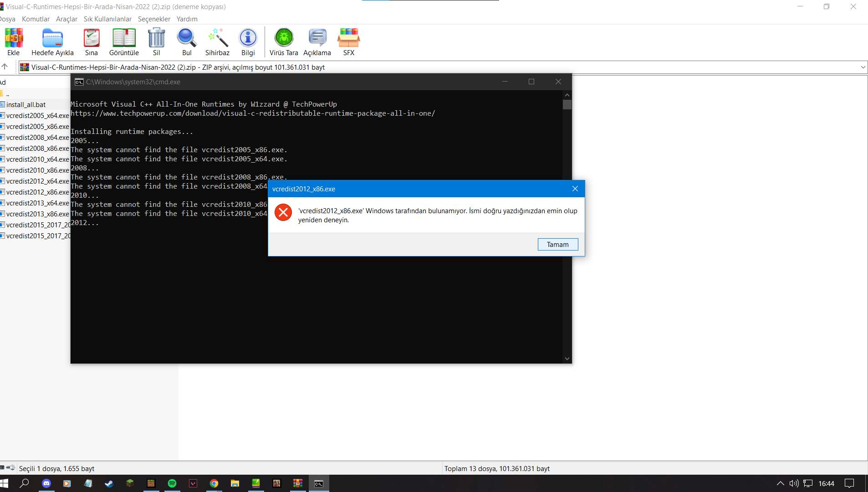The width and height of the screenshot is (868, 492).
Task: Click the cmd window scroll up arrow
Action: pyautogui.click(x=567, y=95)
